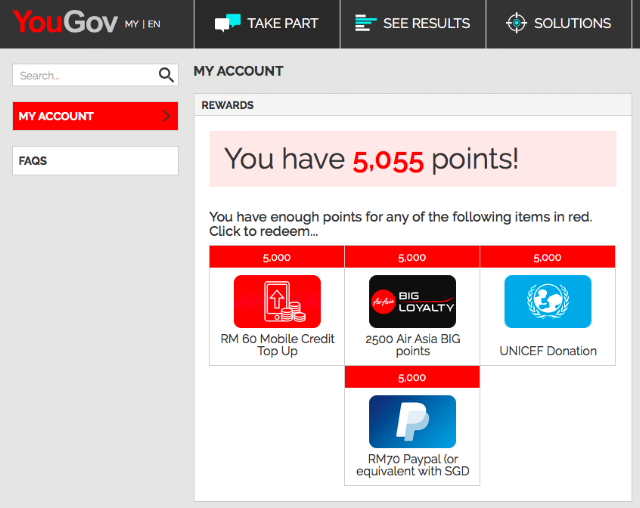
Task: Select the UNICEF logo tile
Action: tap(548, 302)
